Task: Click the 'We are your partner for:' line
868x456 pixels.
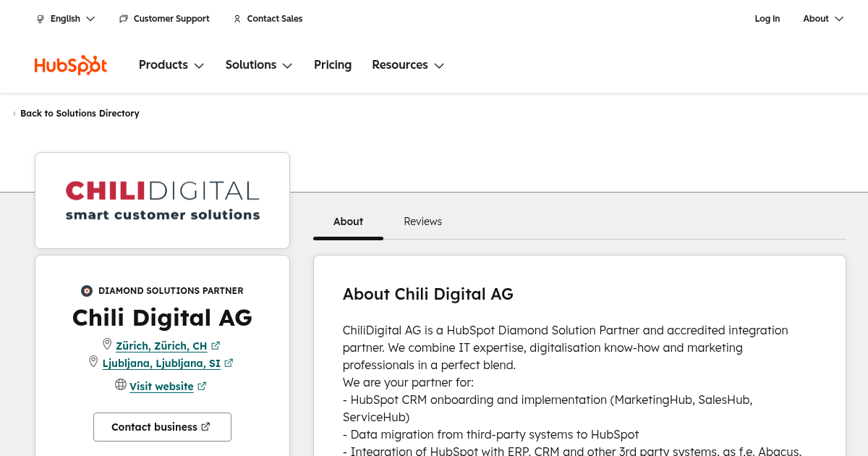Action: (408, 382)
